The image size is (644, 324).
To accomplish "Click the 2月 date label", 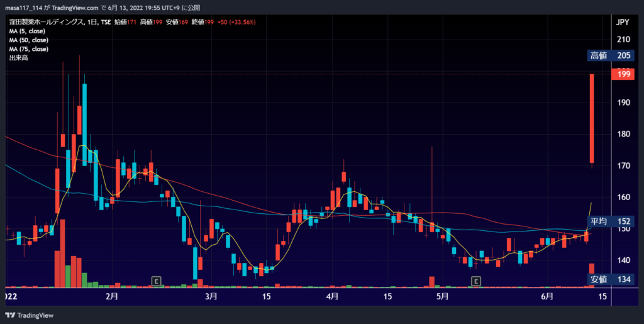I will point(112,296).
